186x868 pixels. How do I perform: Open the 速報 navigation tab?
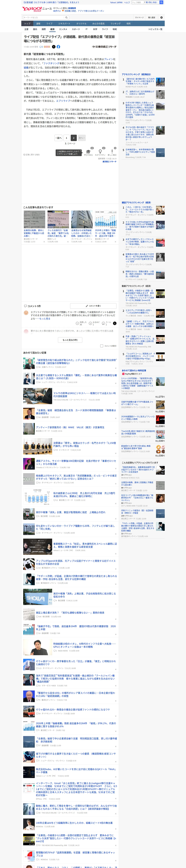[38, 24]
